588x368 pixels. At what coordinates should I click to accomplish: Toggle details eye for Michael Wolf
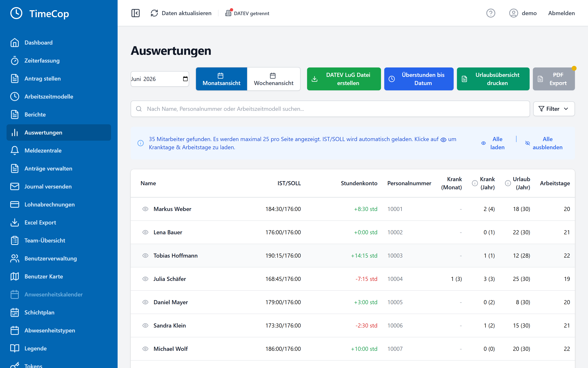[x=145, y=349]
